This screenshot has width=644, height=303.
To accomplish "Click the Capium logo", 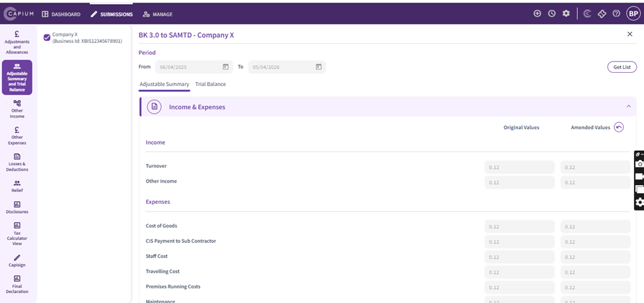I will click(x=19, y=14).
